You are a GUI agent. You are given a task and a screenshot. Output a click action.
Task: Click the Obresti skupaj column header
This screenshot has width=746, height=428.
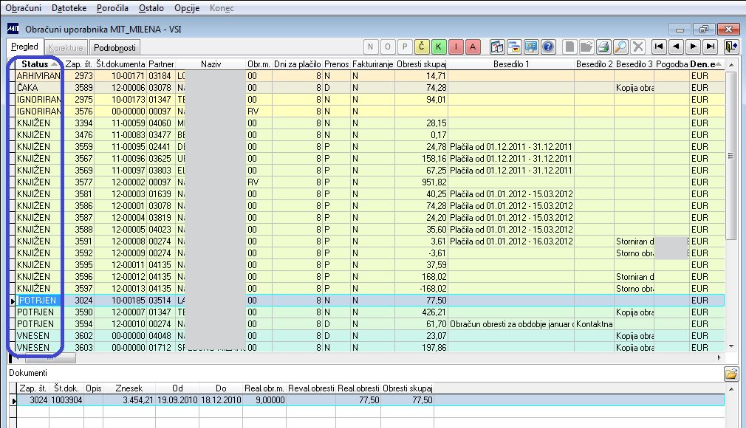tap(421, 64)
